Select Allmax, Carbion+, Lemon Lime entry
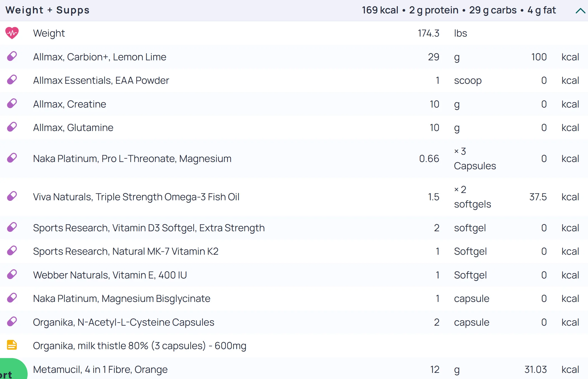This screenshot has width=588, height=379. (100, 57)
